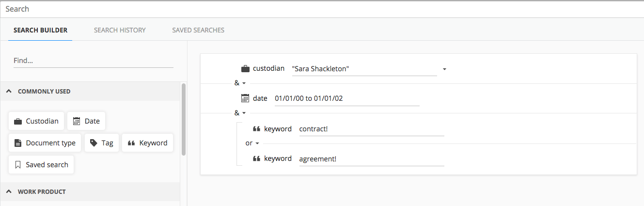Image resolution: width=644 pixels, height=206 pixels.
Task: Click the sidebar vertical scrollbar
Action: coord(183,119)
